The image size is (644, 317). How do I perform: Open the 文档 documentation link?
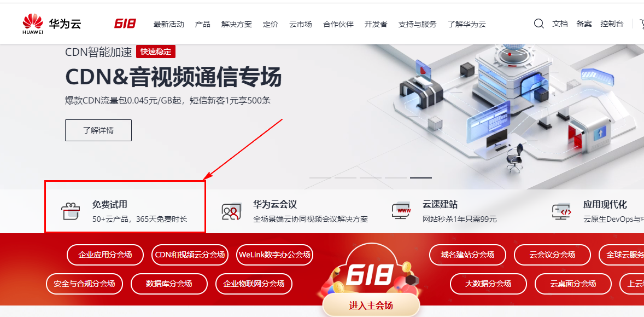[560, 24]
